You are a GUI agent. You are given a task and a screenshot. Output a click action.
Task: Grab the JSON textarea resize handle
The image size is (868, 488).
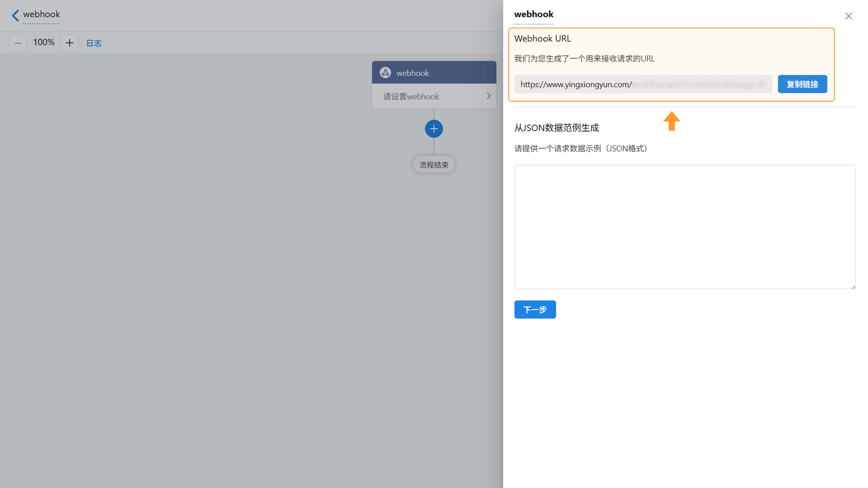pos(853,287)
